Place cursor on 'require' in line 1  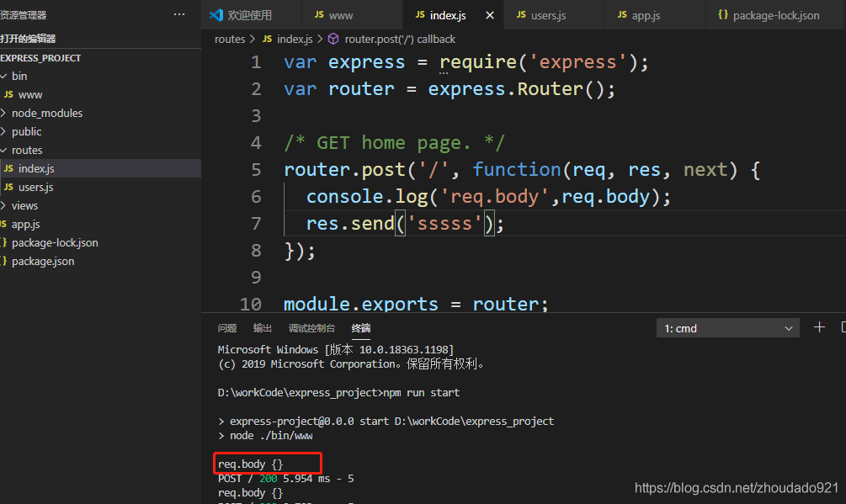click(x=478, y=62)
